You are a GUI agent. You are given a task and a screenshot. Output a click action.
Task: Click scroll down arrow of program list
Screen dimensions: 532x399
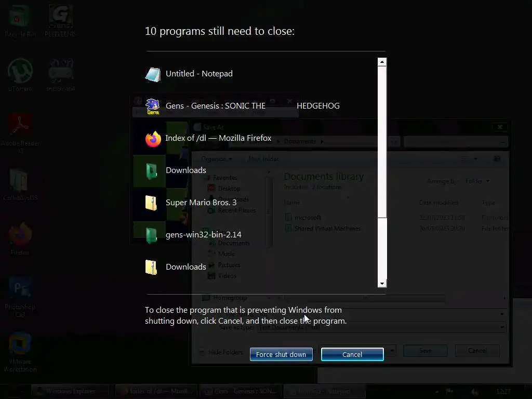[x=382, y=283]
